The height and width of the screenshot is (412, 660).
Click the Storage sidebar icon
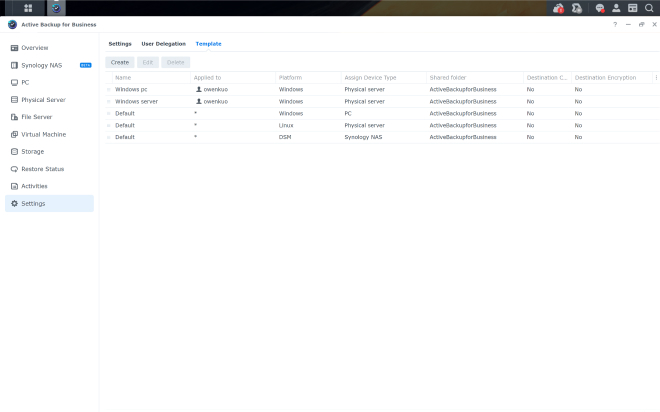14,152
